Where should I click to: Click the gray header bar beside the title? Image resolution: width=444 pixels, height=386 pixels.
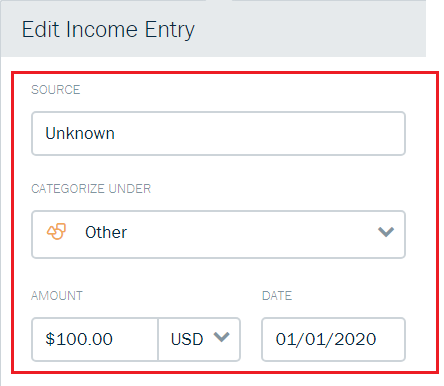[310, 29]
